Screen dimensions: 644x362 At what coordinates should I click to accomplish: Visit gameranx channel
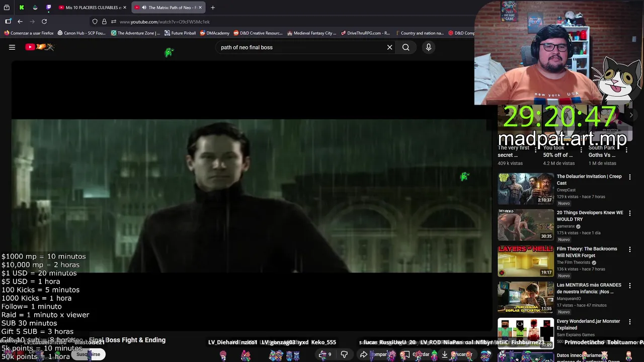[566, 226]
